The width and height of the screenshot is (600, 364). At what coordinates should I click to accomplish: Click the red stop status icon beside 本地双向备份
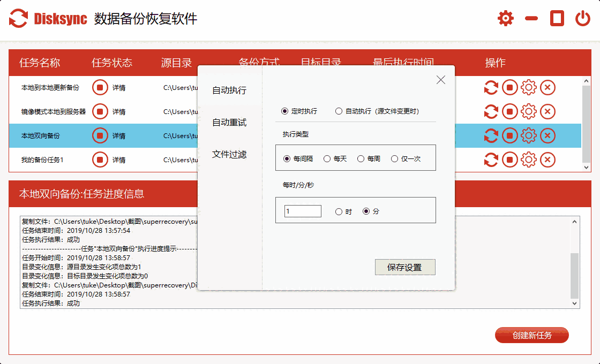tap(100, 135)
